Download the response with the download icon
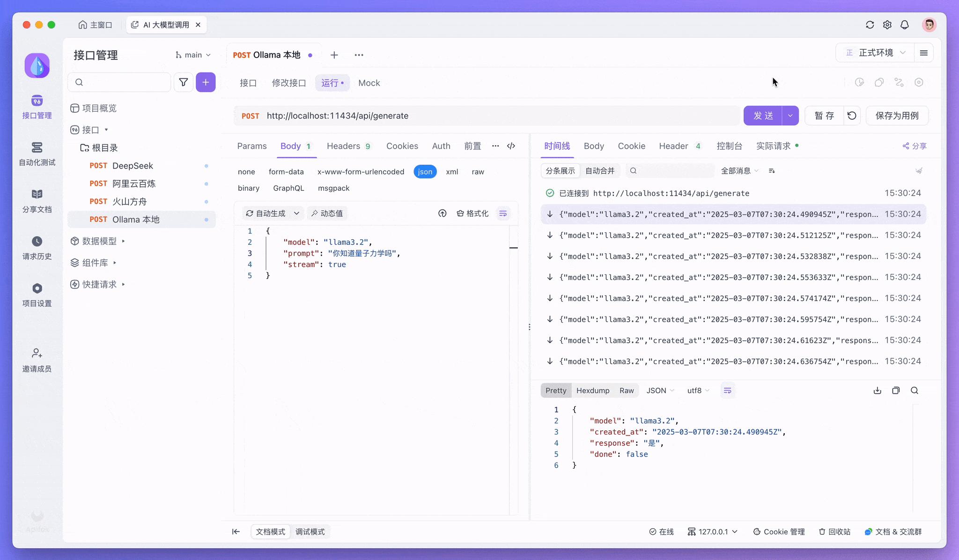959x560 pixels. tap(878, 391)
